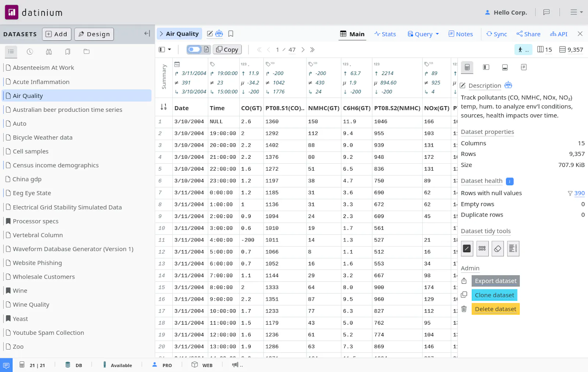
Task: Click the Hello Corp. account link
Action: pyautogui.click(x=506, y=12)
